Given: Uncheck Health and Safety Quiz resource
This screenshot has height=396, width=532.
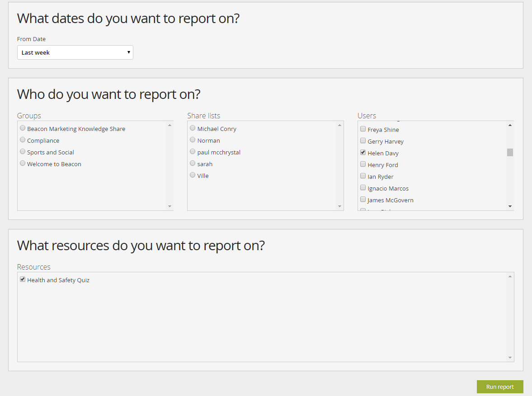Looking at the screenshot, I should click(x=23, y=280).
